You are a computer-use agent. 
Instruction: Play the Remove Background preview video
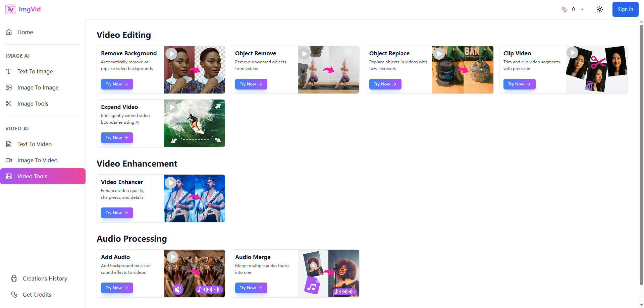click(171, 54)
